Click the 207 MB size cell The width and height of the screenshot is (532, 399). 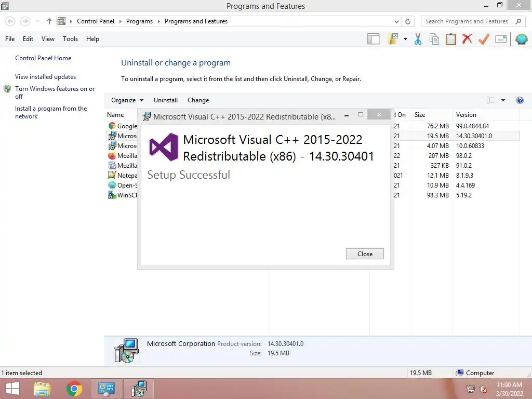438,156
